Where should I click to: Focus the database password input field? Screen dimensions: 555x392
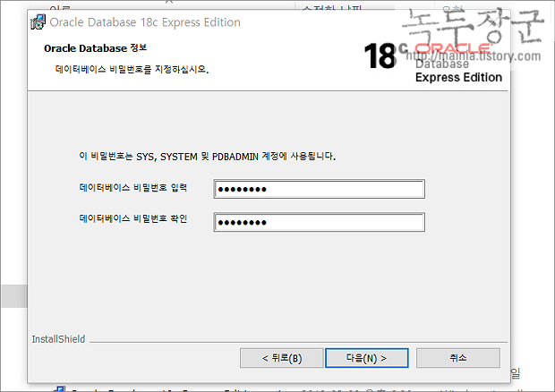pyautogui.click(x=320, y=189)
